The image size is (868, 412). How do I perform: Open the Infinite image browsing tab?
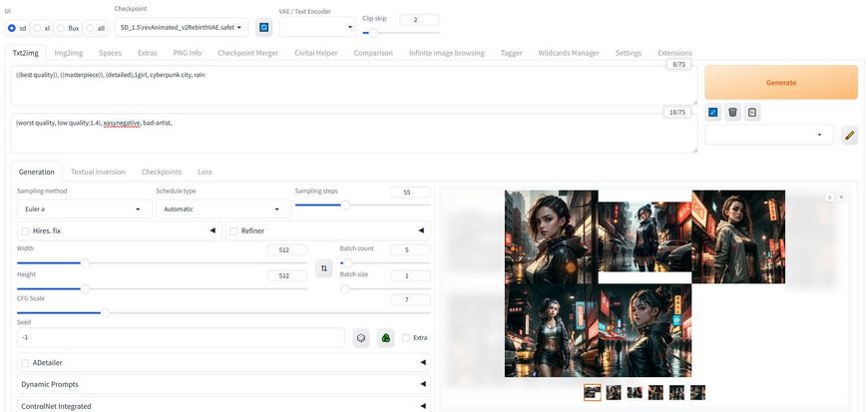point(447,53)
